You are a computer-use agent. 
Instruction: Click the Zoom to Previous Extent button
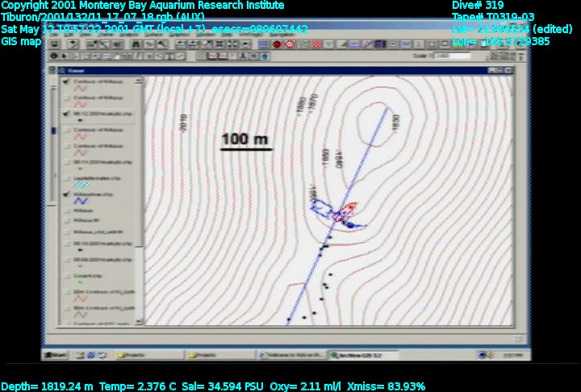[245, 44]
